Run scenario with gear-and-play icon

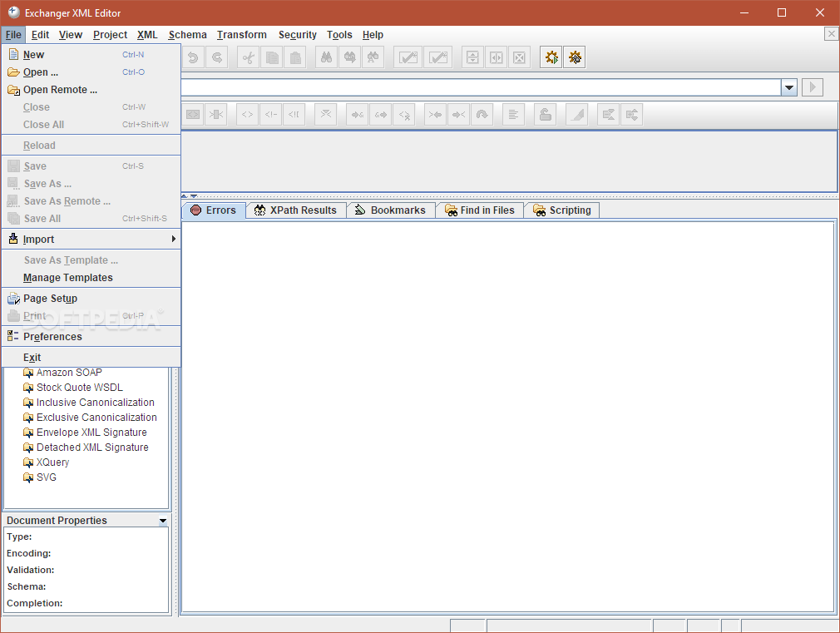point(551,57)
